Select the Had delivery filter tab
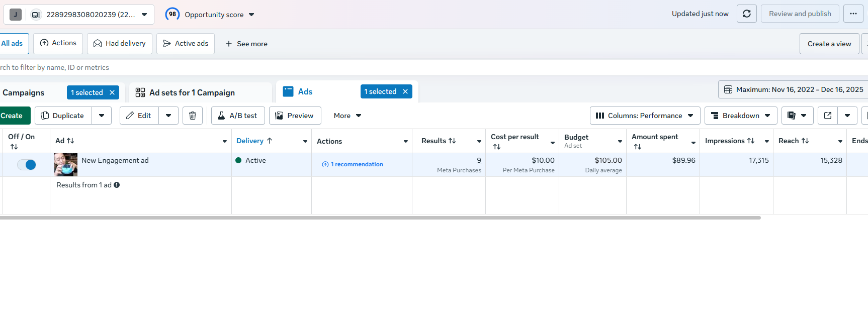The height and width of the screenshot is (319, 868). click(x=120, y=44)
